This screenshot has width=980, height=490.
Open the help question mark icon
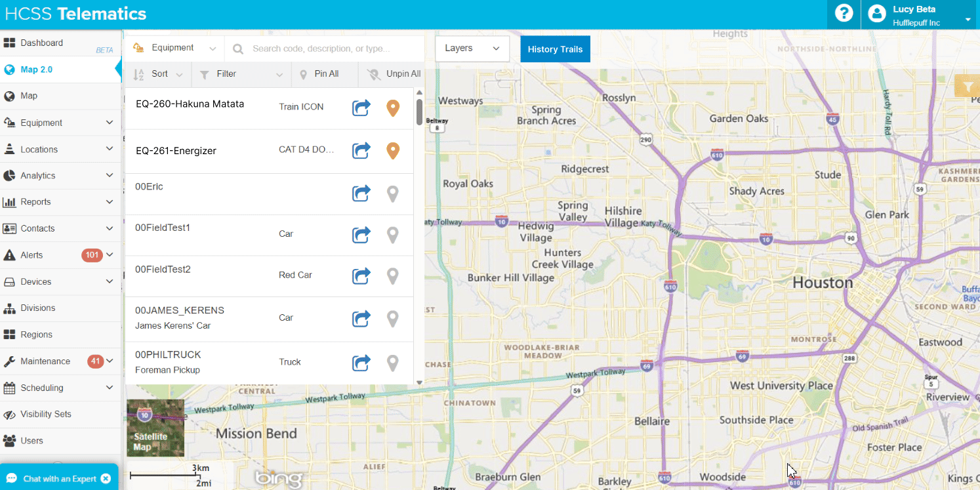pyautogui.click(x=844, y=13)
